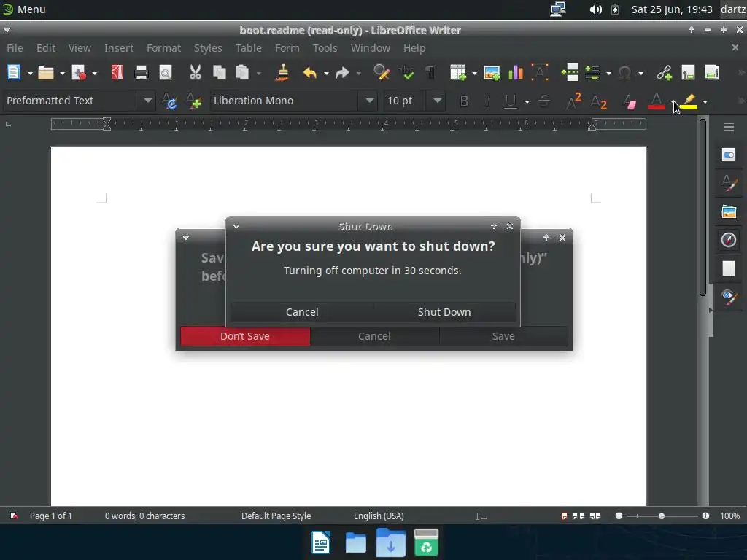The height and width of the screenshot is (560, 747).
Task: Open the system Menu button
Action: (24, 9)
